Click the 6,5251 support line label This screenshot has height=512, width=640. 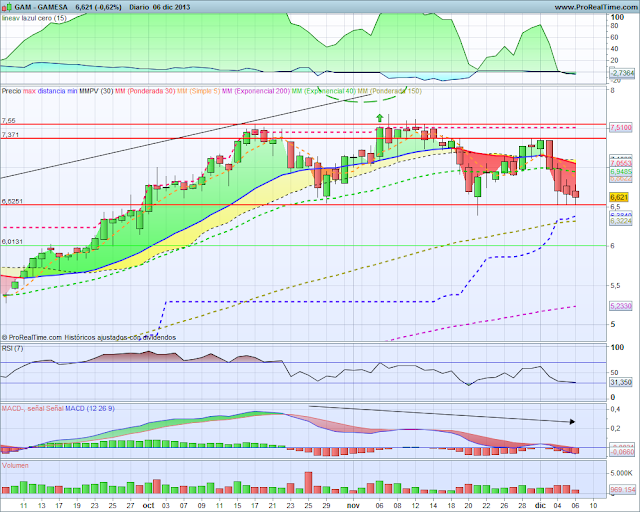12,201
